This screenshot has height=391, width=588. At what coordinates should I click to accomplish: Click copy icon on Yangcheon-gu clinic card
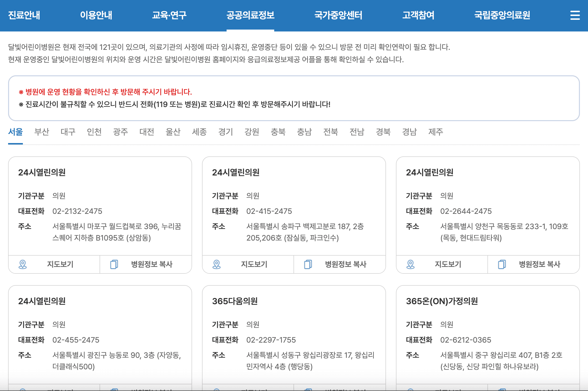pyautogui.click(x=502, y=264)
